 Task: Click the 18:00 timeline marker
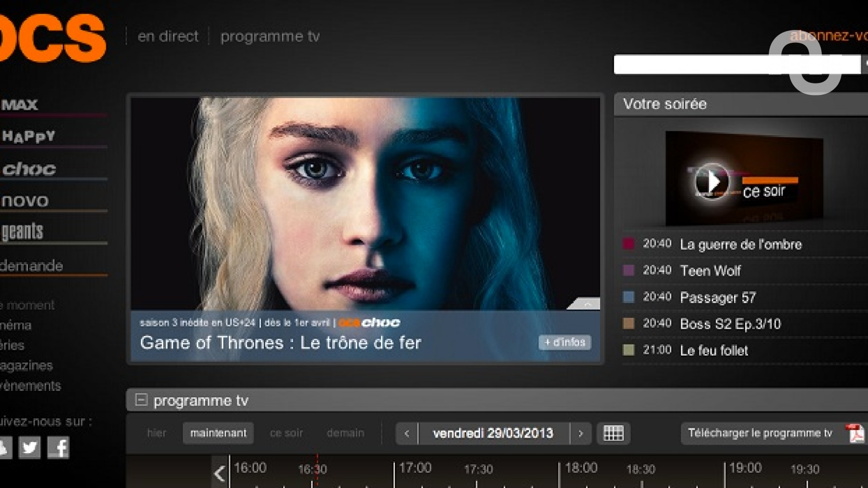[x=581, y=468]
